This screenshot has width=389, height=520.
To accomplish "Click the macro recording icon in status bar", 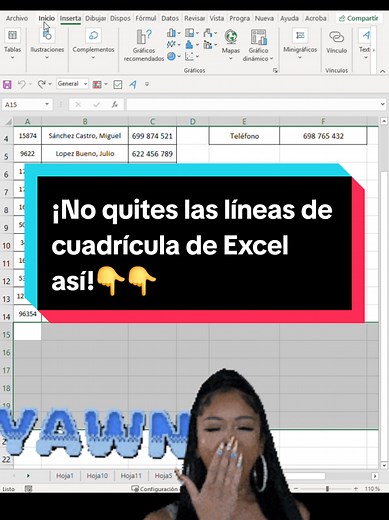I will tap(28, 489).
